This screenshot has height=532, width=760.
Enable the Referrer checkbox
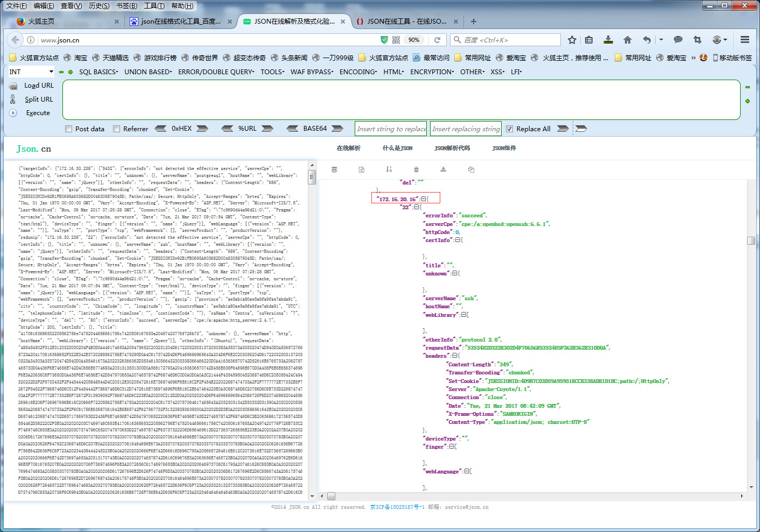116,129
